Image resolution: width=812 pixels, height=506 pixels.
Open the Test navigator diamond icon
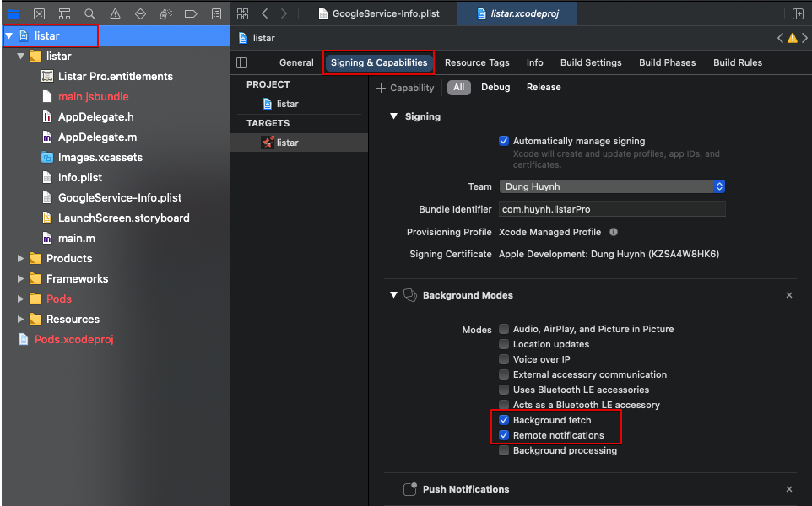point(140,14)
